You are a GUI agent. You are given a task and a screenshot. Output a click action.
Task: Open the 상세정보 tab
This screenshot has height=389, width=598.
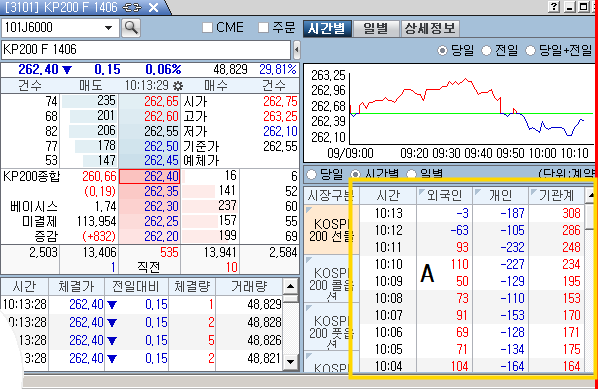pos(430,28)
